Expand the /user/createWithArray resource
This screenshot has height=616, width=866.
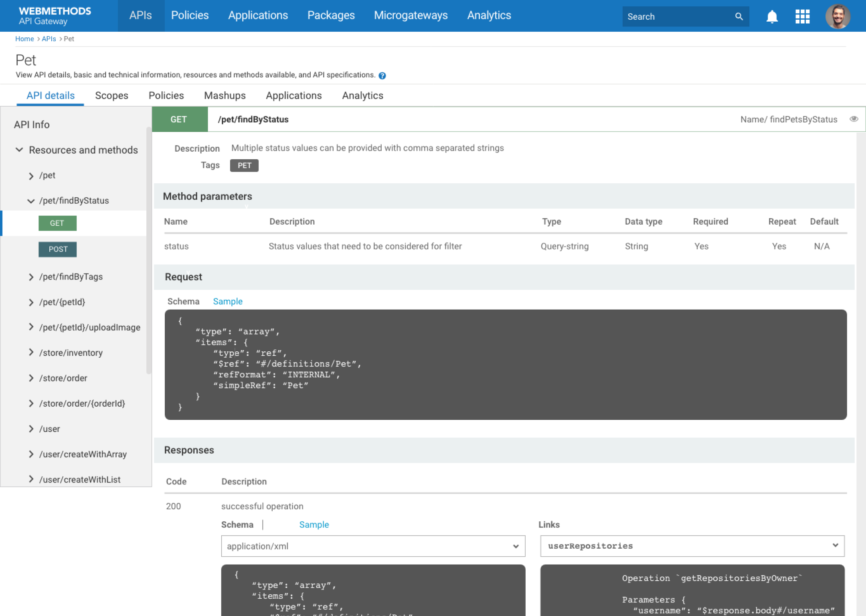(x=31, y=454)
